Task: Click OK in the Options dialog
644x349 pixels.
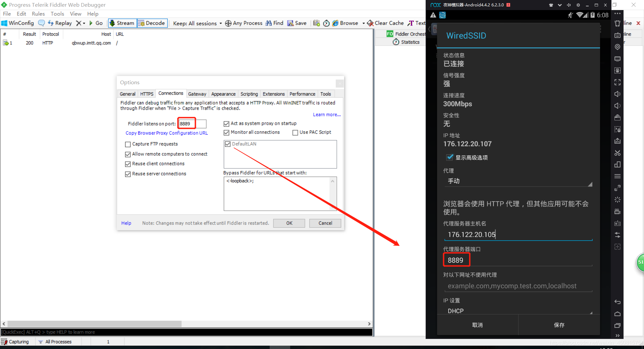Action: pyautogui.click(x=289, y=223)
